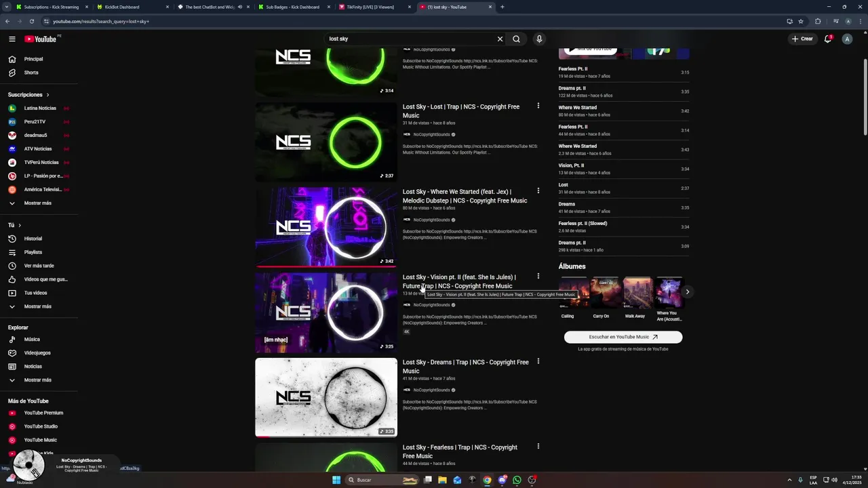Open the Walk Away album
The width and height of the screenshot is (868, 488).
(637, 298)
